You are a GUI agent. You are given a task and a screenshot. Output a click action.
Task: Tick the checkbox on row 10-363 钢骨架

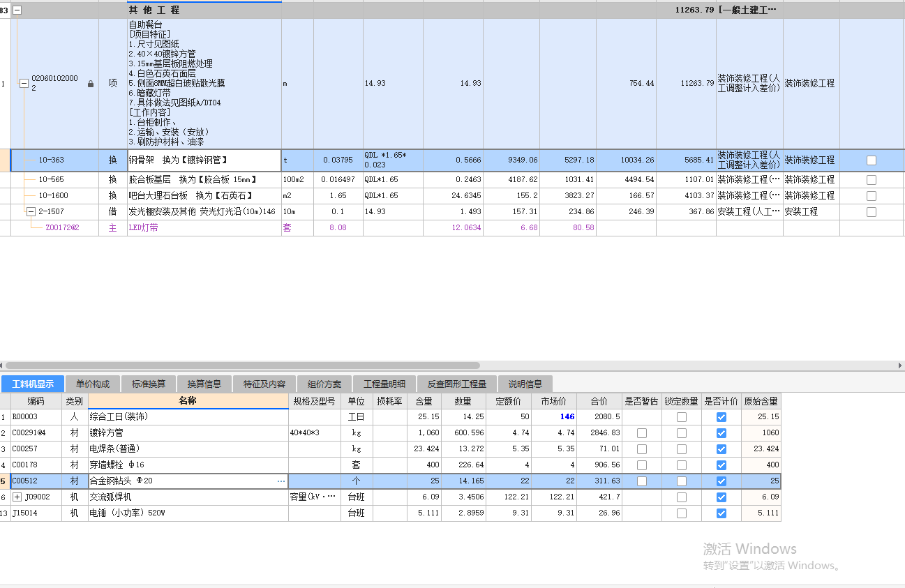click(x=871, y=160)
